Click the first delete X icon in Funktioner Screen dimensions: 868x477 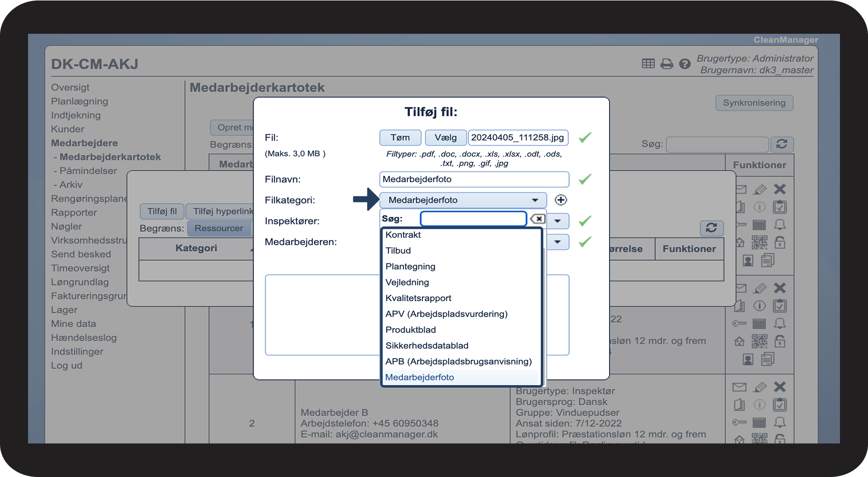point(780,189)
